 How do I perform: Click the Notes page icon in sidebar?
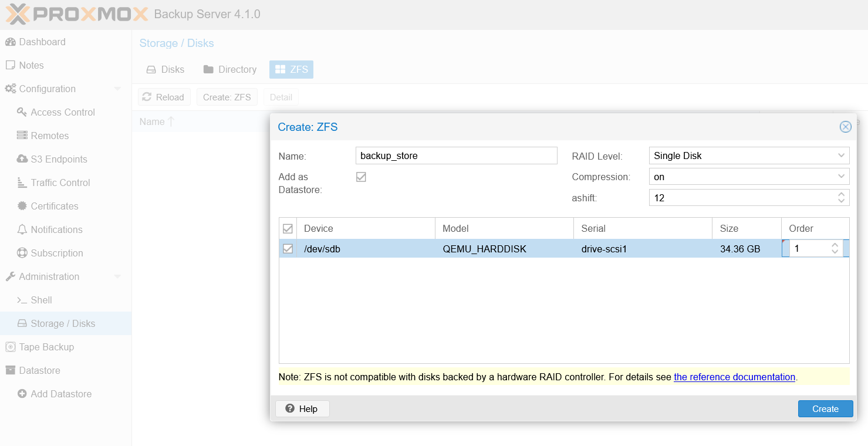(10, 65)
